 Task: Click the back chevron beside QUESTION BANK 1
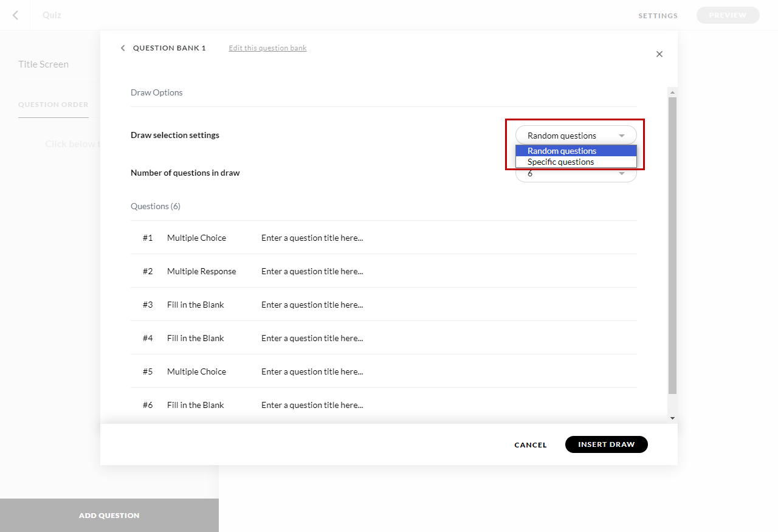coord(122,47)
